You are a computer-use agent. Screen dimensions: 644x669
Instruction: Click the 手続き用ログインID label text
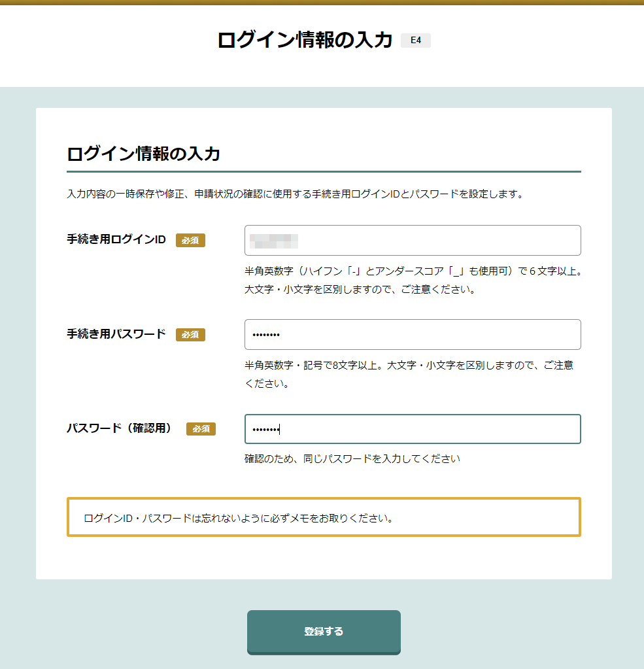(116, 239)
